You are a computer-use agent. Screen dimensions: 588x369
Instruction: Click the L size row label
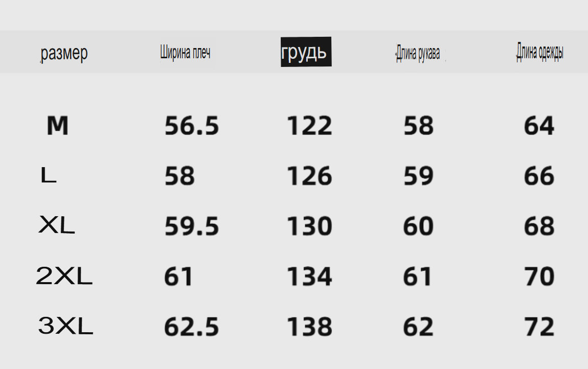point(48,176)
